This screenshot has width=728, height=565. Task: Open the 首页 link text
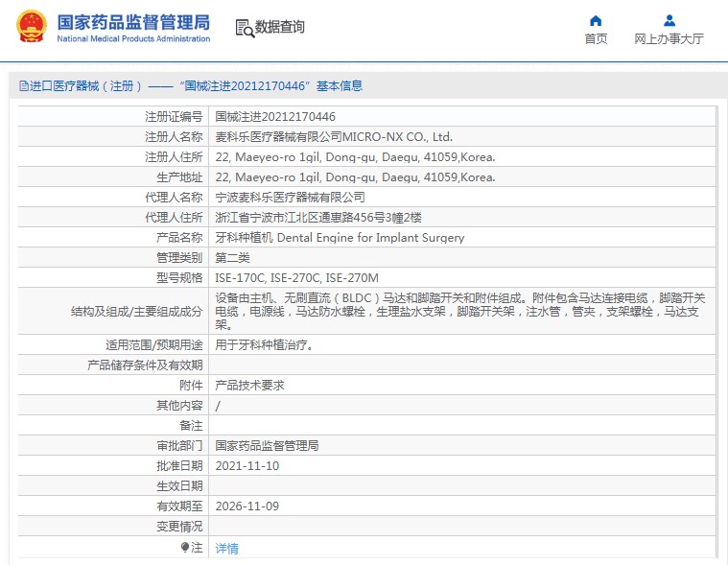coord(596,38)
